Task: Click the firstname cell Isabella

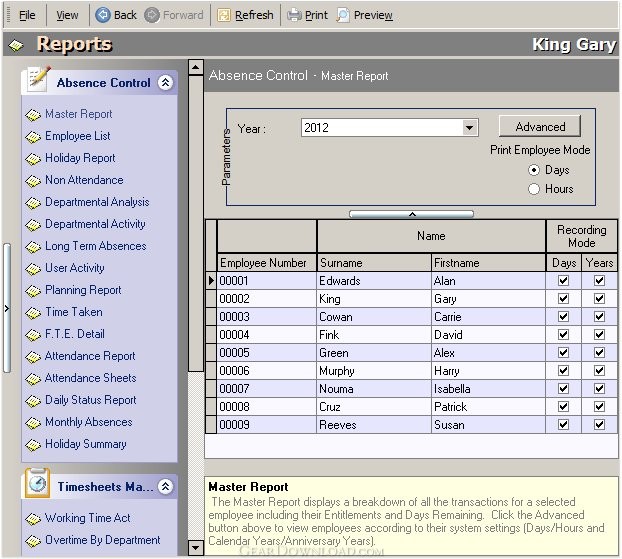Action: pyautogui.click(x=488, y=389)
